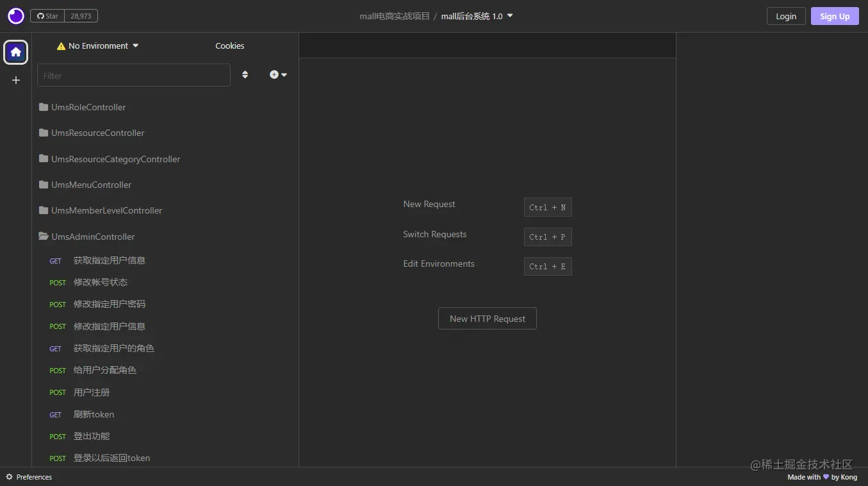Select the 登出功能 POST request
This screenshot has width=868, height=486.
(165, 436)
